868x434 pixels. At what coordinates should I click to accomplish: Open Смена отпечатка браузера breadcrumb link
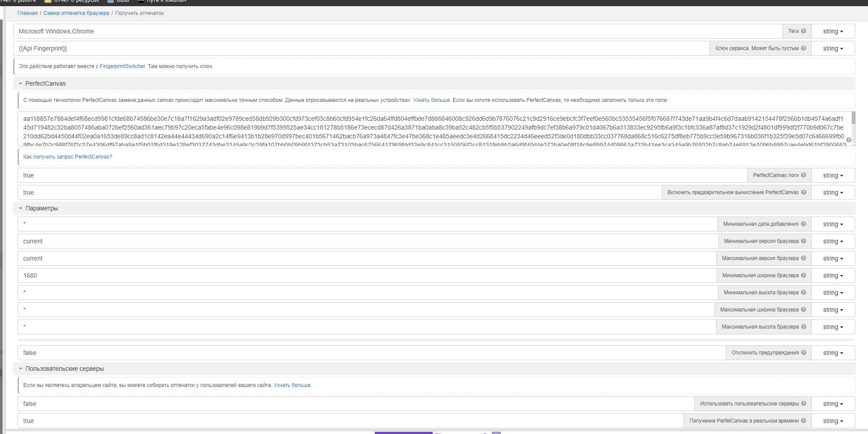76,13
